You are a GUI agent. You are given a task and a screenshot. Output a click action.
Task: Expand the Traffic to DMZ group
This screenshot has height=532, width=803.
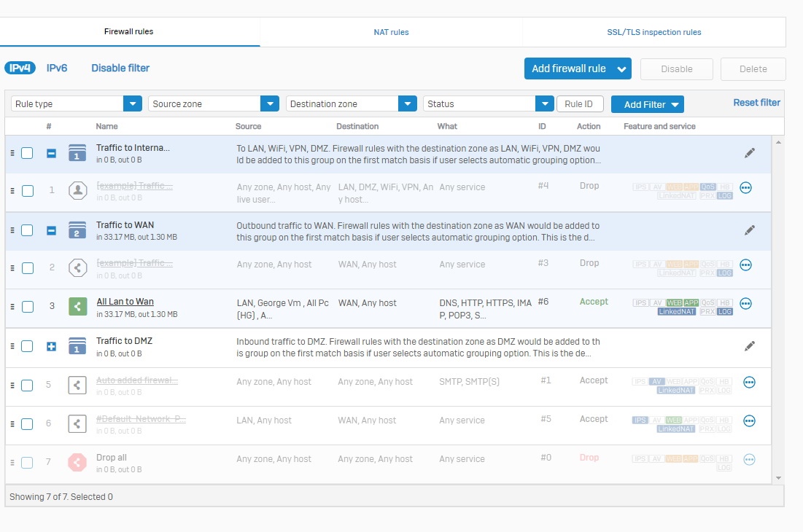tap(51, 347)
